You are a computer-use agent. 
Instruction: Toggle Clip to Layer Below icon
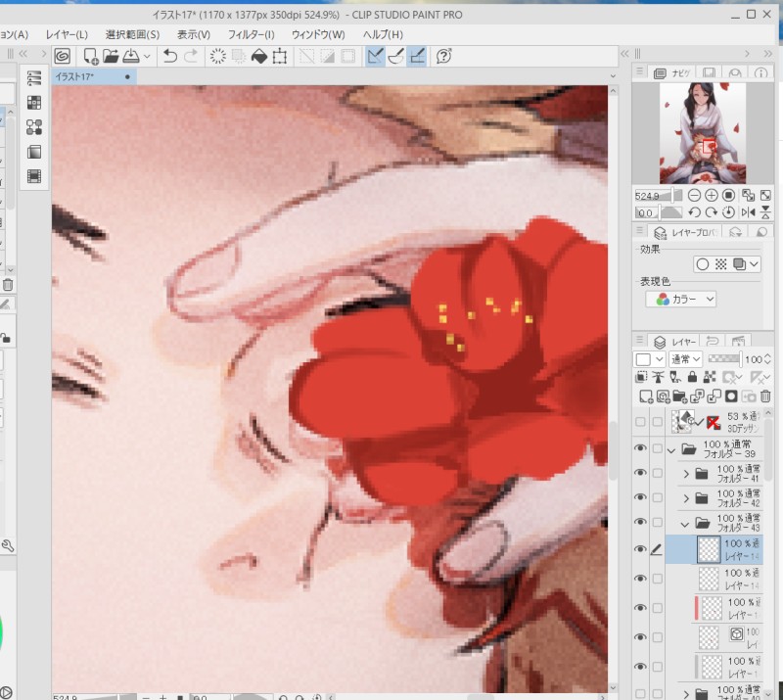point(641,377)
